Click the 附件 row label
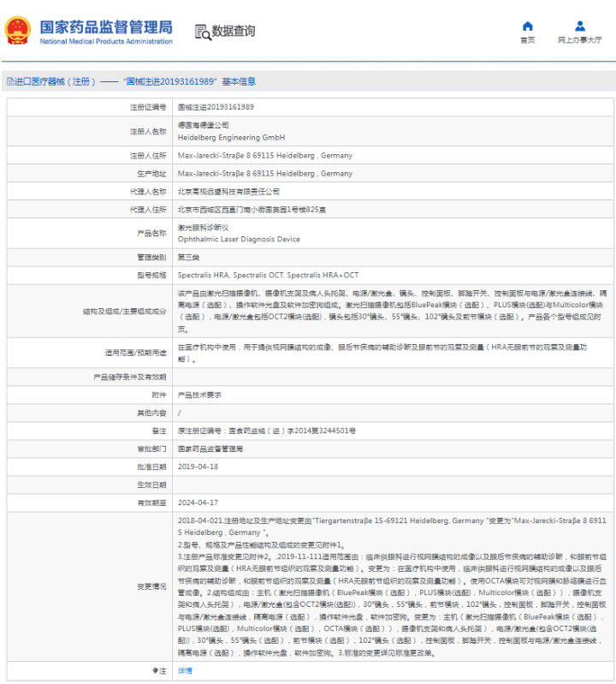Screen dimensions: 616x684 point(158,396)
